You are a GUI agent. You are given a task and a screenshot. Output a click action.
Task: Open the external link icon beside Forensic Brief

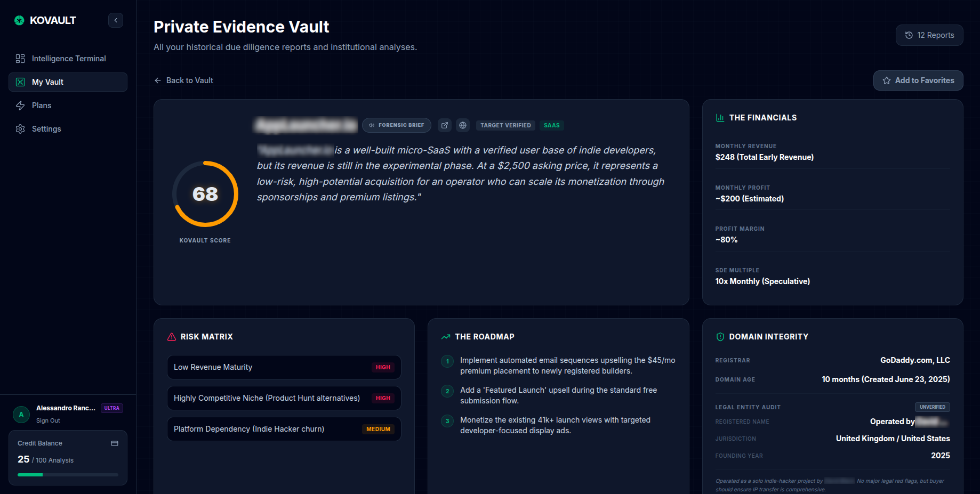[x=445, y=125]
